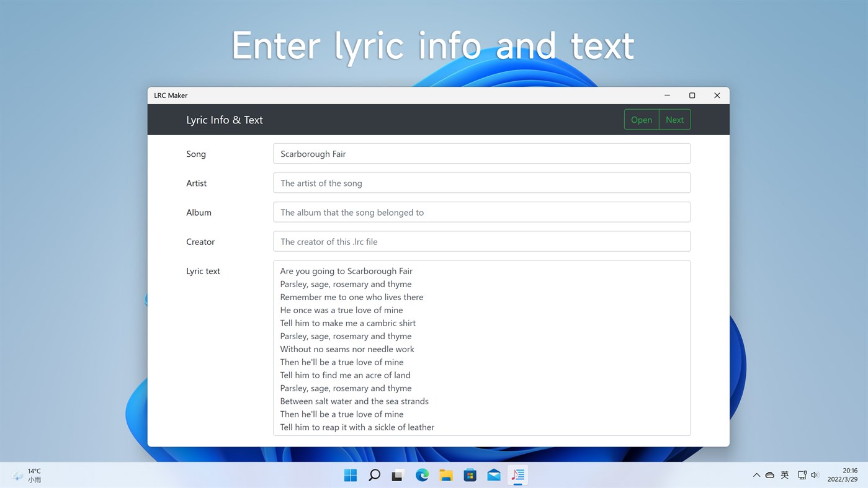868x488 pixels.
Task: Open the OneDrive cloud icon in system tray
Action: 769,474
